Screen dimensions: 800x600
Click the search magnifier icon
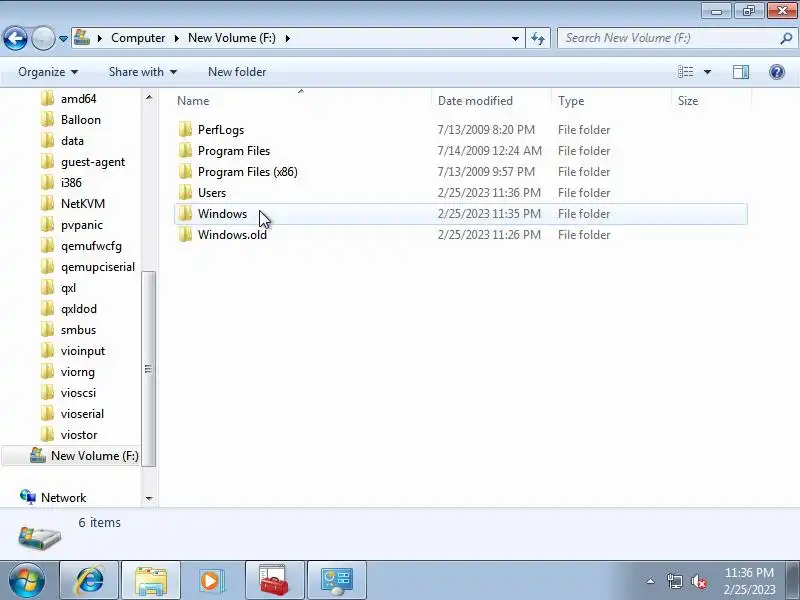pos(786,38)
